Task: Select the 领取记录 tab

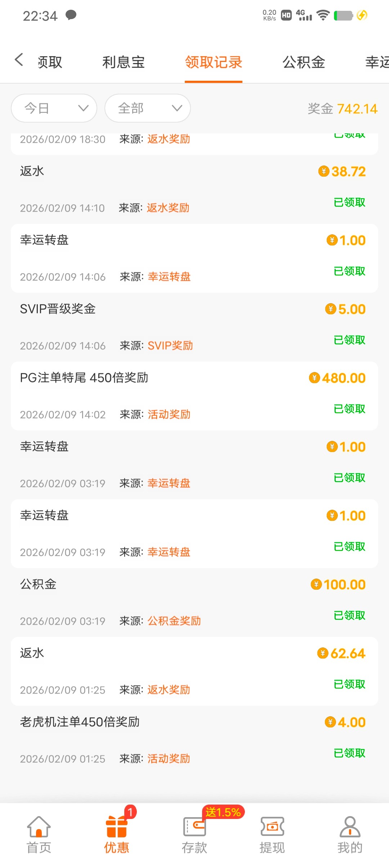Action: [x=214, y=62]
